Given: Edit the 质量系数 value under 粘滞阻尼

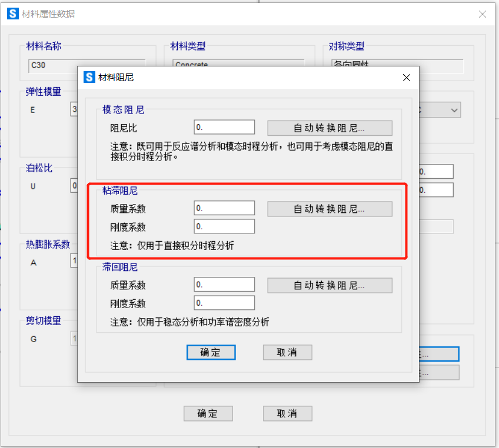Looking at the screenshot, I should pos(224,208).
